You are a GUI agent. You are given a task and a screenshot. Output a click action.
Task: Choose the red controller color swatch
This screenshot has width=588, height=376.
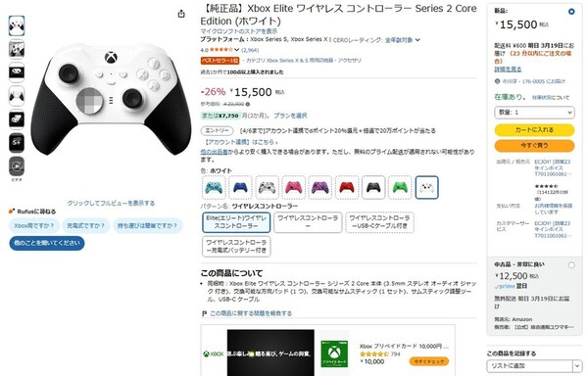[x=347, y=187]
